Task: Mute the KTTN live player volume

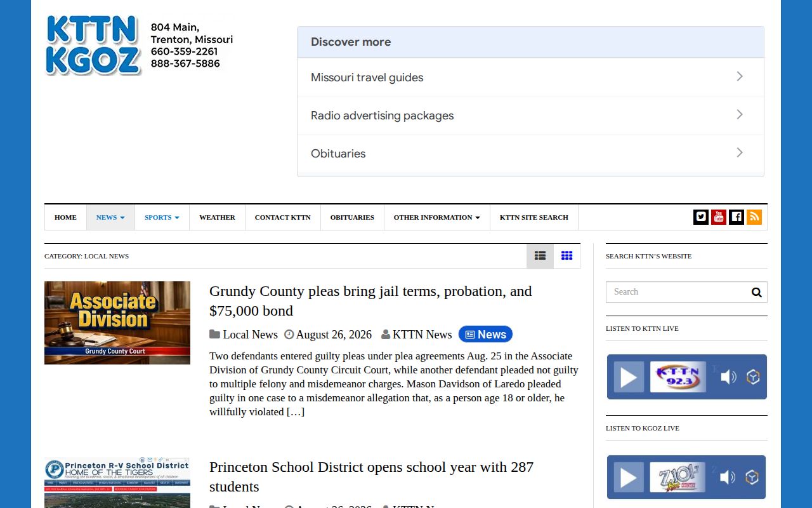Action: [728, 377]
